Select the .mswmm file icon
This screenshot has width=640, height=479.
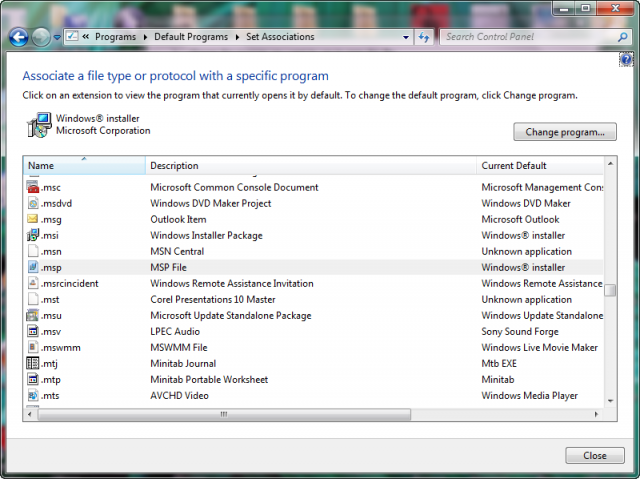[33, 347]
